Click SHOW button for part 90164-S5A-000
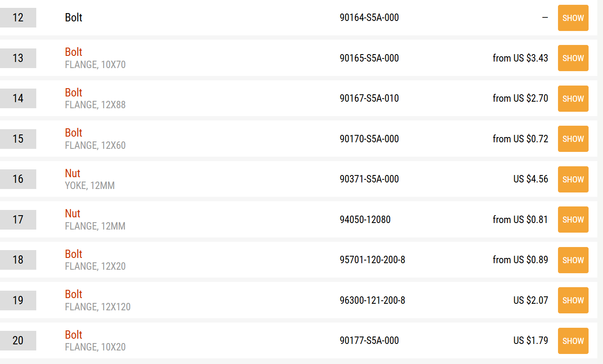 [x=573, y=18]
